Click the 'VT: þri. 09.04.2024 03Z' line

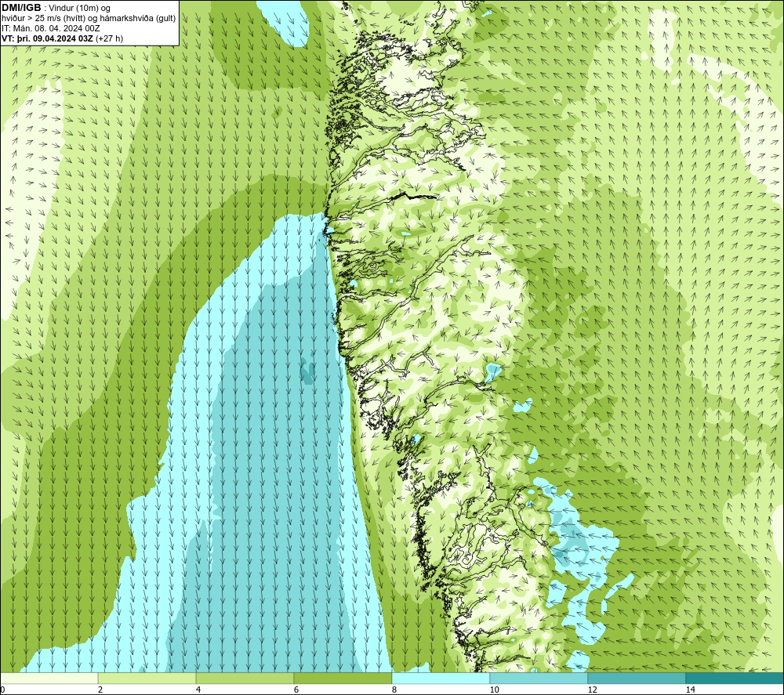coord(62,38)
